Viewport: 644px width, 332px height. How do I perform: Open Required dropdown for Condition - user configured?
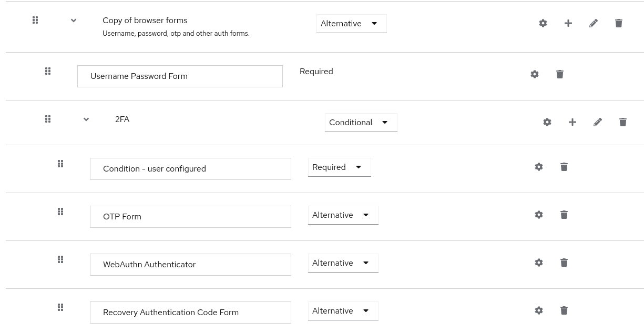pyautogui.click(x=339, y=167)
